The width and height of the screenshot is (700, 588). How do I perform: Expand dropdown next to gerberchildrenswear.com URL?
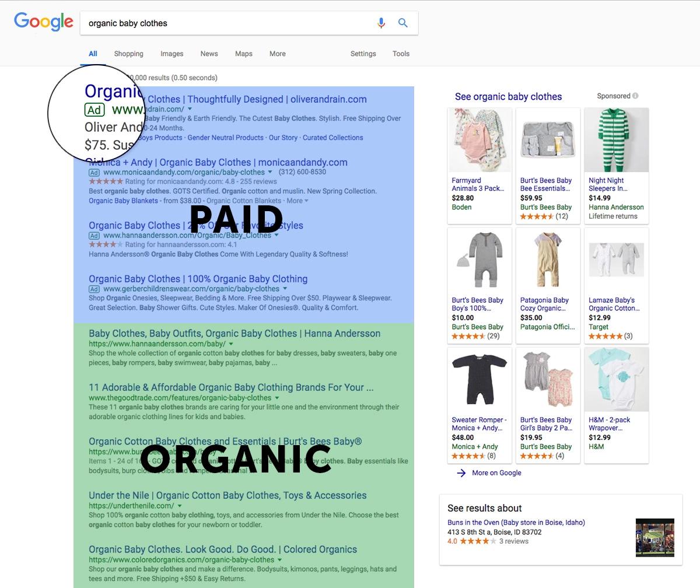pos(285,289)
